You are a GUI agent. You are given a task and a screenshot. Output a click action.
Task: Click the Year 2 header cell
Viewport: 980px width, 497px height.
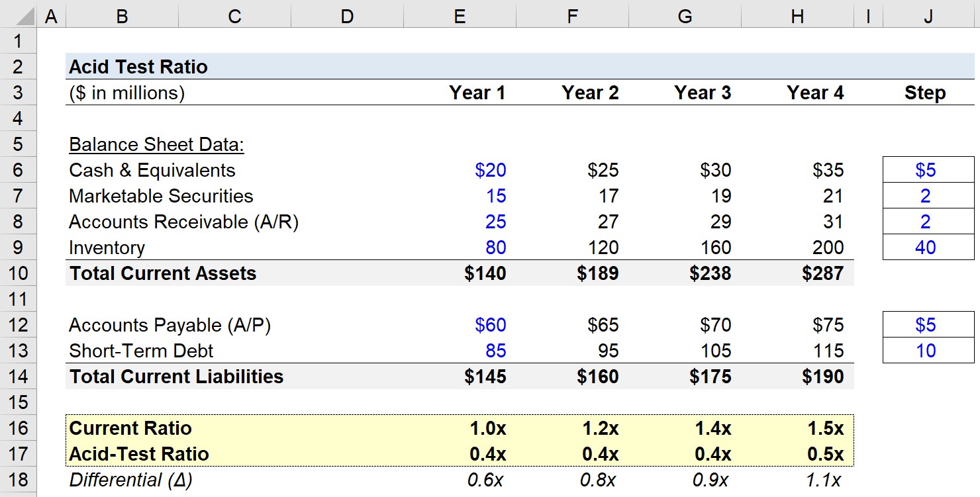point(590,93)
